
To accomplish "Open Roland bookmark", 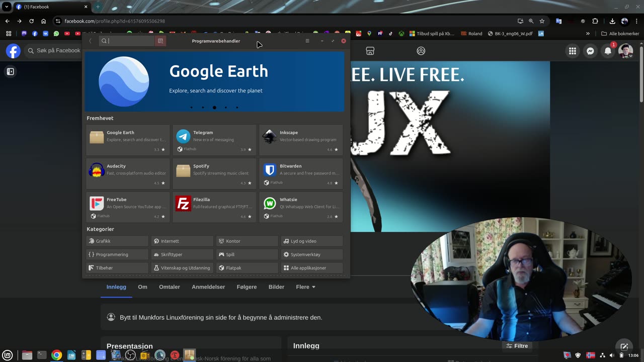I will pyautogui.click(x=471, y=34).
